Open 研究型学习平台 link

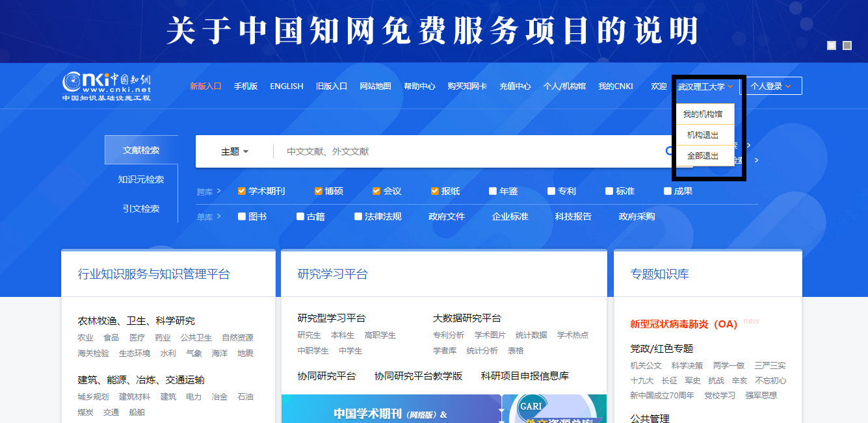tap(332, 318)
